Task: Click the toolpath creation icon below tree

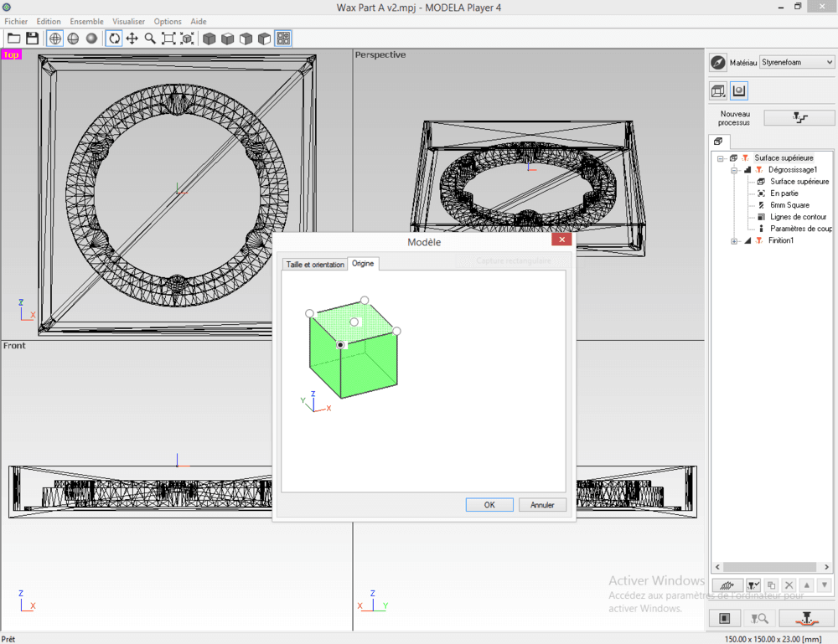Action: 727,585
